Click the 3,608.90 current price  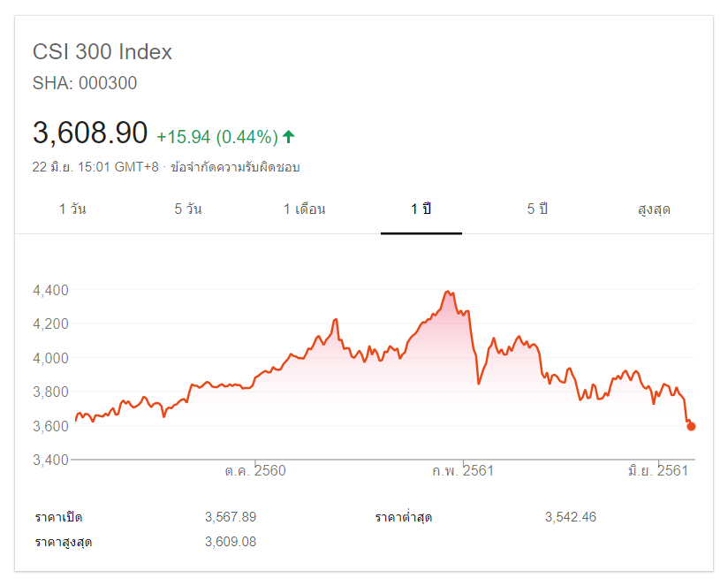click(x=90, y=133)
